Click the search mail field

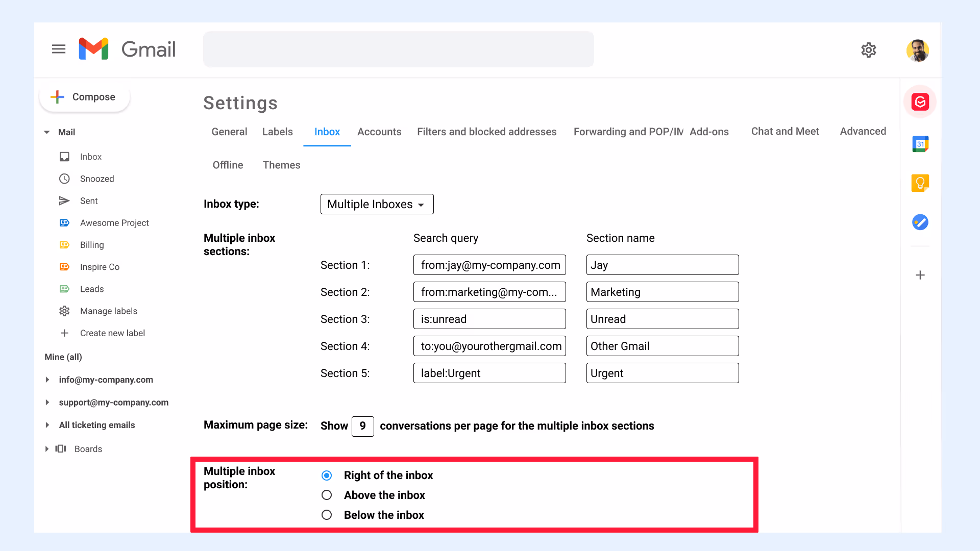pyautogui.click(x=398, y=49)
